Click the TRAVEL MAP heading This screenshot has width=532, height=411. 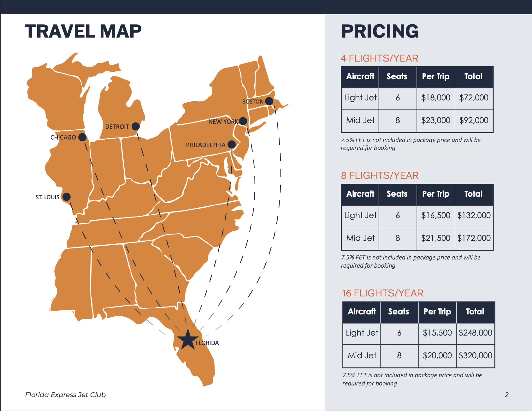(x=83, y=31)
